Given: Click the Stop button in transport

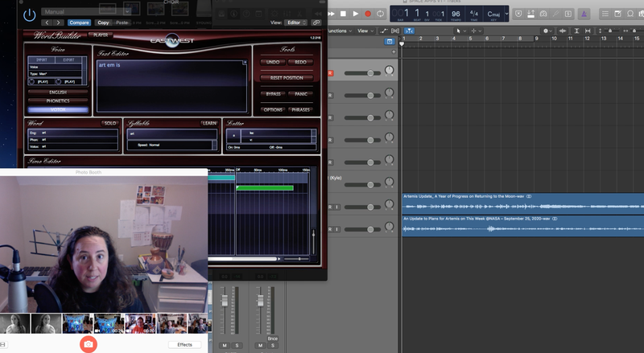Looking at the screenshot, I should 343,14.
